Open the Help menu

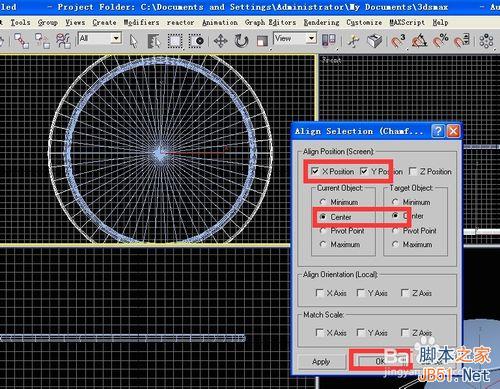[440, 22]
